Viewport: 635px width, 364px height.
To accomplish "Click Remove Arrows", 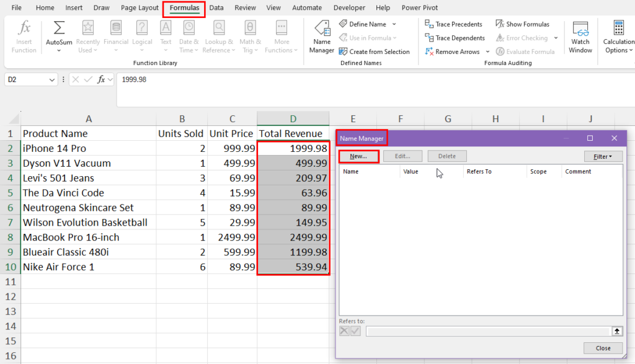I will (452, 52).
